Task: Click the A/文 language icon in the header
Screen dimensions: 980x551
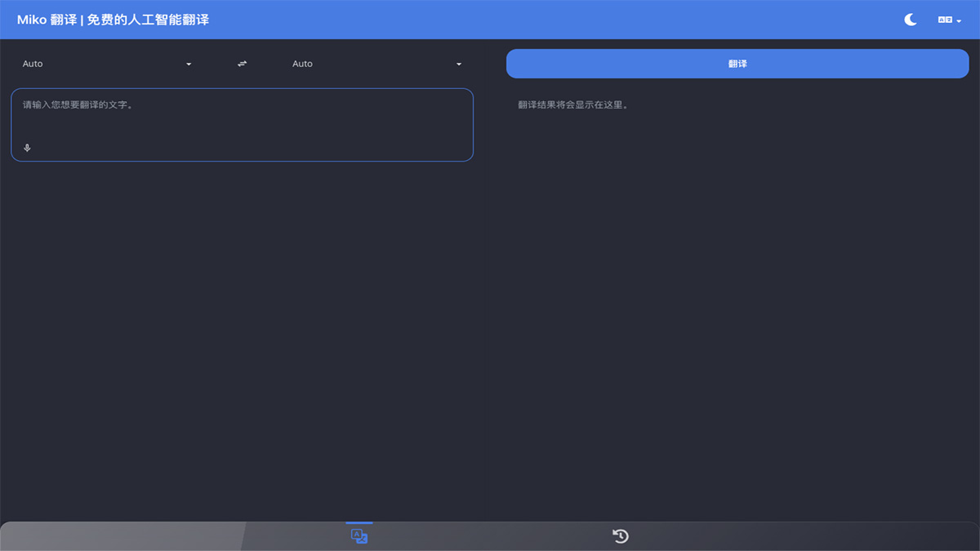Action: pos(944,20)
